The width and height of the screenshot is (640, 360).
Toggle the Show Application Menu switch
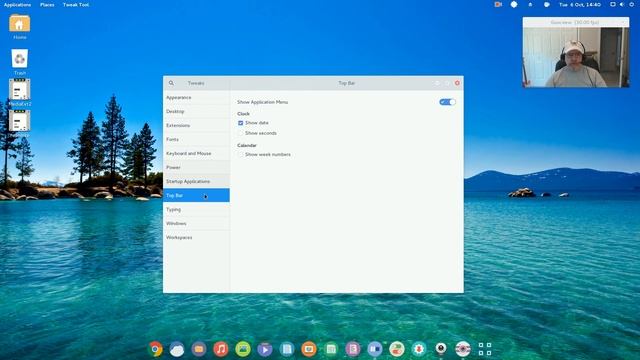pos(447,102)
